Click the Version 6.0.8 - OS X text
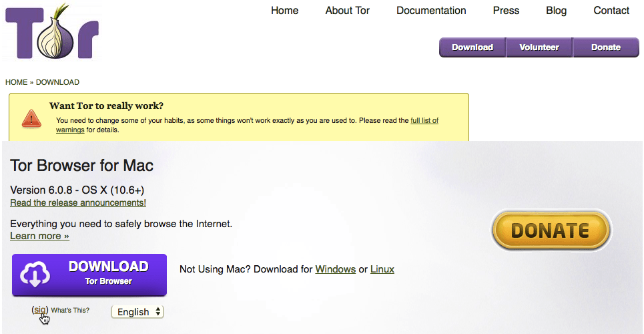This screenshot has height=334, width=644. (x=77, y=190)
